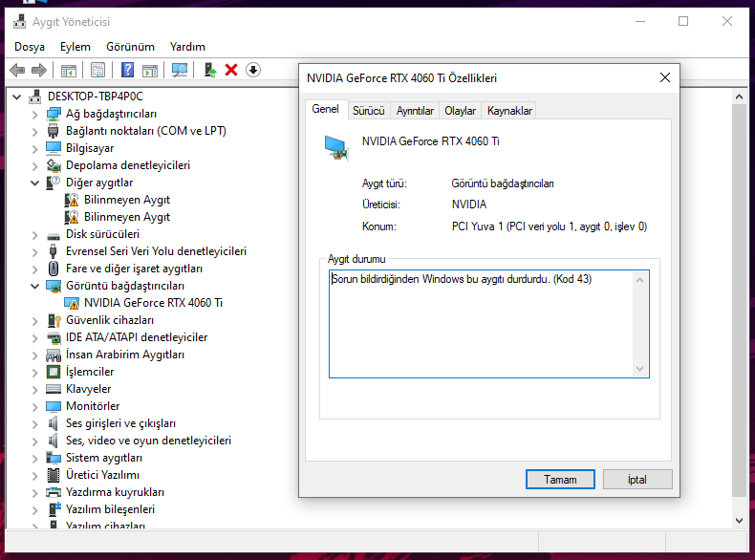Open the Dosya menu

point(30,47)
